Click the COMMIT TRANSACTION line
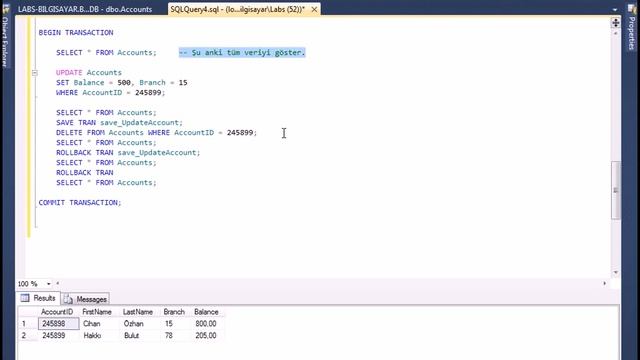Image resolution: width=640 pixels, height=360 pixels. pos(80,202)
